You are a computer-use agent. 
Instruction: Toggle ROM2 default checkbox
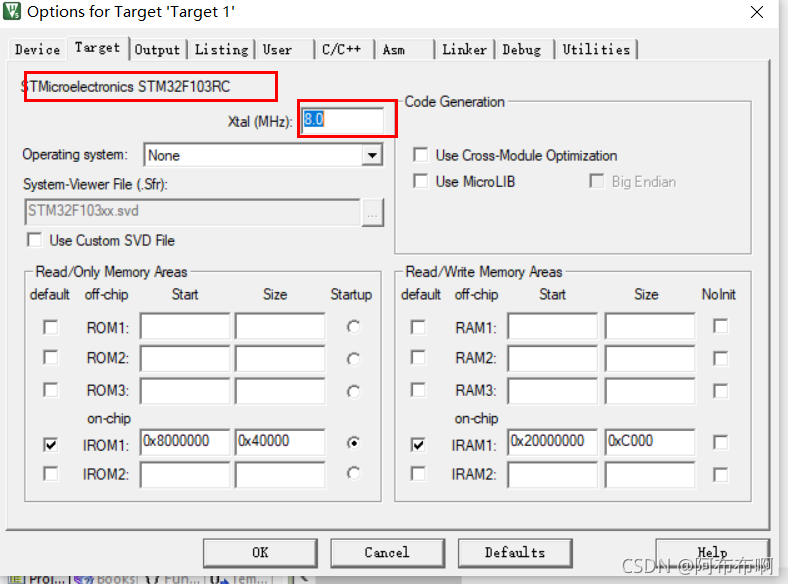click(51, 358)
